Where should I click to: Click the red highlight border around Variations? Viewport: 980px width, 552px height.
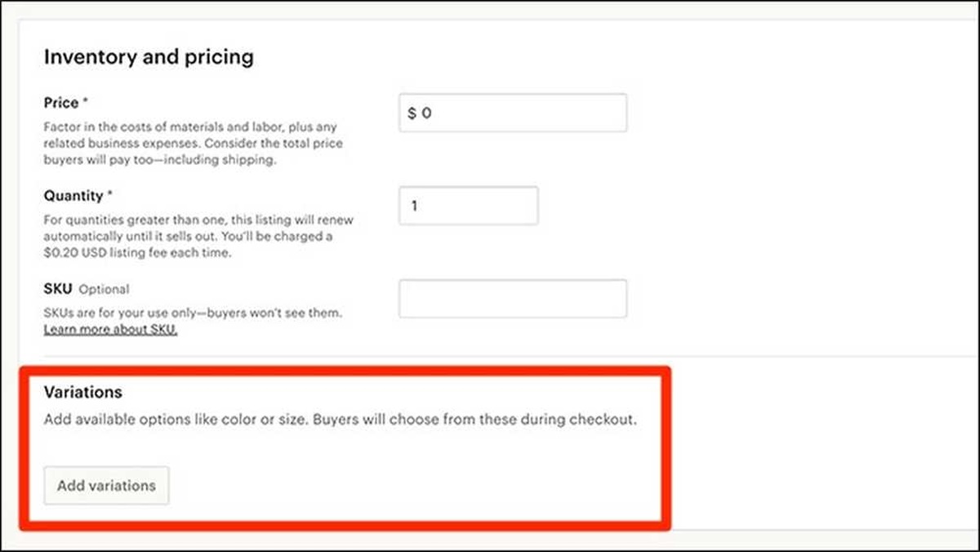668,447
